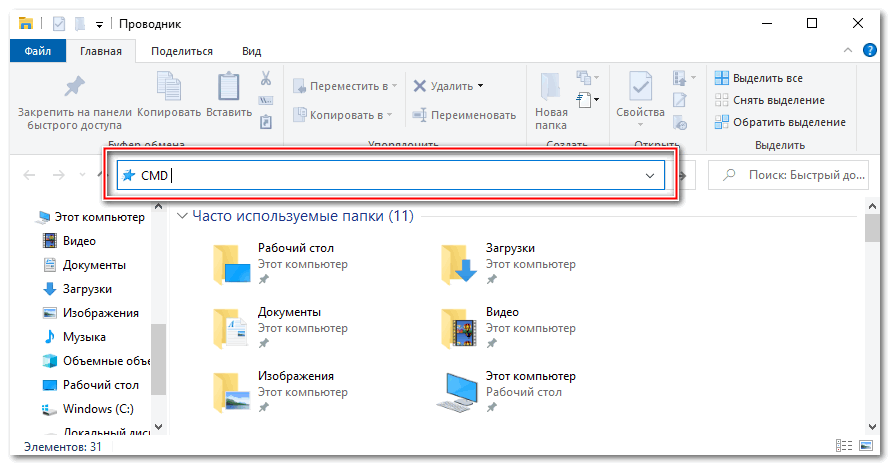The width and height of the screenshot is (891, 466).
Task: Click the navigation pane vertical scrollbar
Action: 159,360
